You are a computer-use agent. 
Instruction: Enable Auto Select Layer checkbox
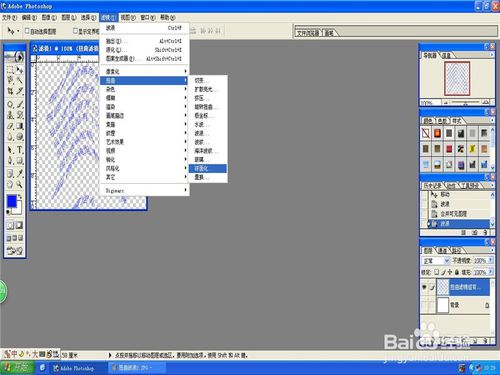[27, 31]
